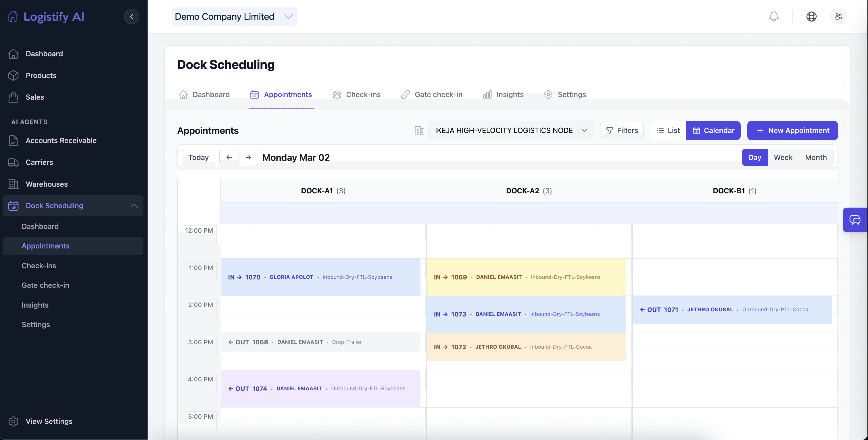Screen dimensions: 868x440
Task: Open Demo Company Limited dropdown
Action: point(234,16)
